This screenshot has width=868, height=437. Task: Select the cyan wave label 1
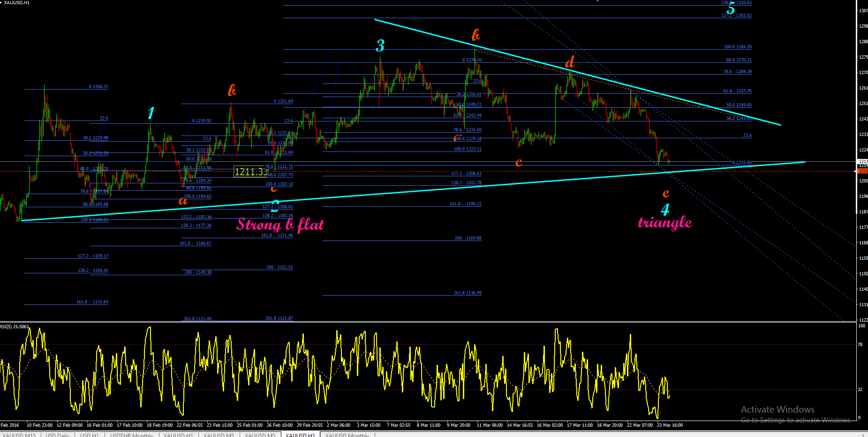pos(151,113)
